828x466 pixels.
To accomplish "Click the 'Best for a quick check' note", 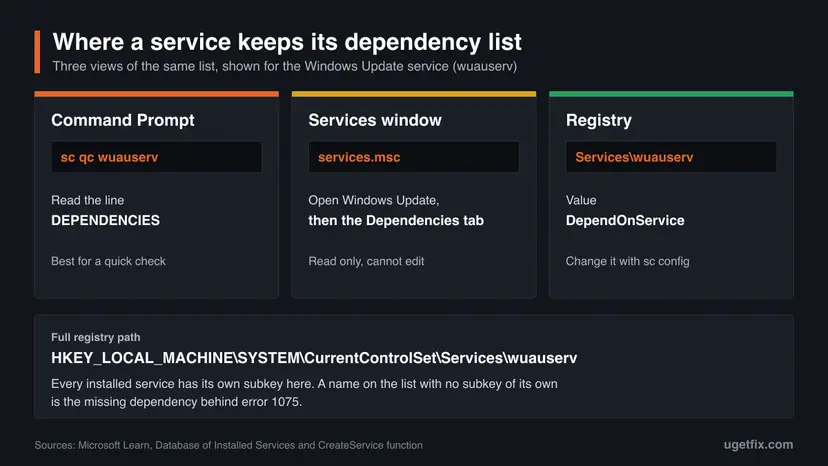I will (108, 261).
